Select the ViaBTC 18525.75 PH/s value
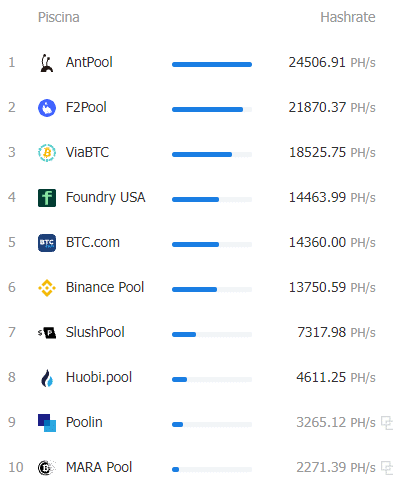The width and height of the screenshot is (393, 491). [332, 152]
